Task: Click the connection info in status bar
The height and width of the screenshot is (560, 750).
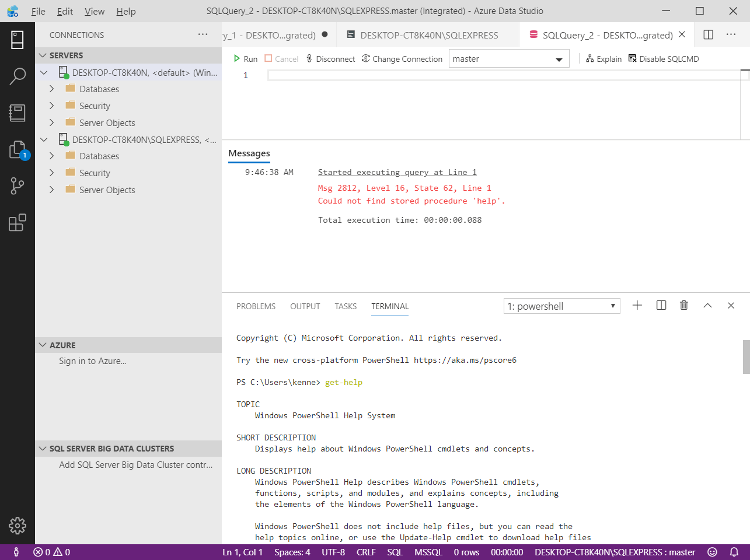Action: click(x=615, y=552)
